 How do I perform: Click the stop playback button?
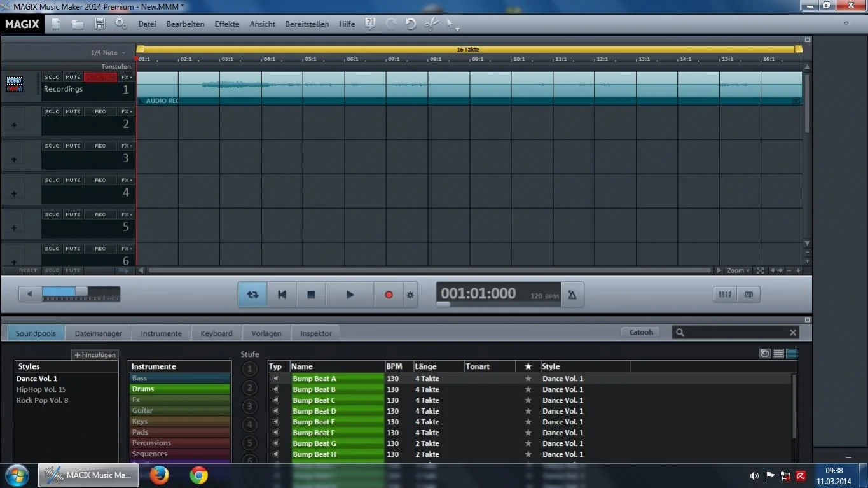311,295
